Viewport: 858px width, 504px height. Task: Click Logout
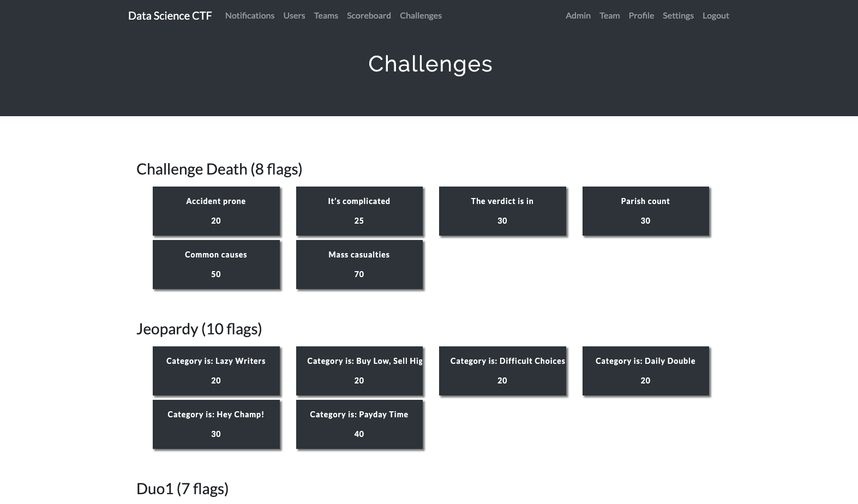point(716,16)
